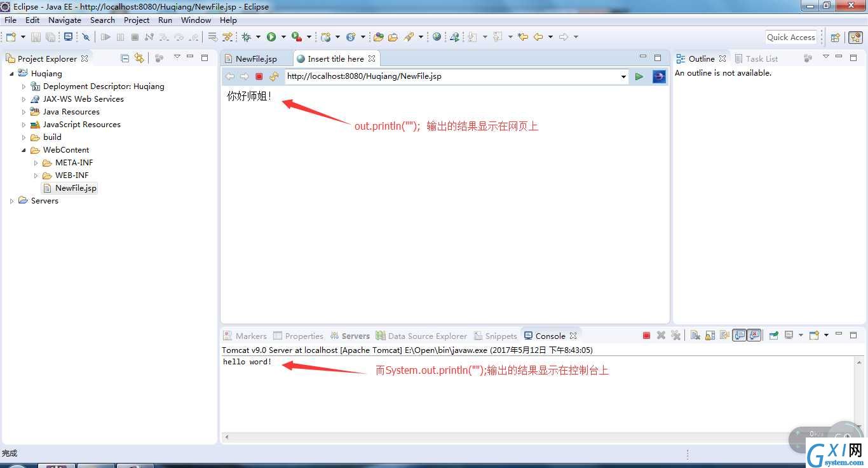Toggle Scroll Lock in Console toolbar
The height and width of the screenshot is (468, 868).
(x=710, y=335)
